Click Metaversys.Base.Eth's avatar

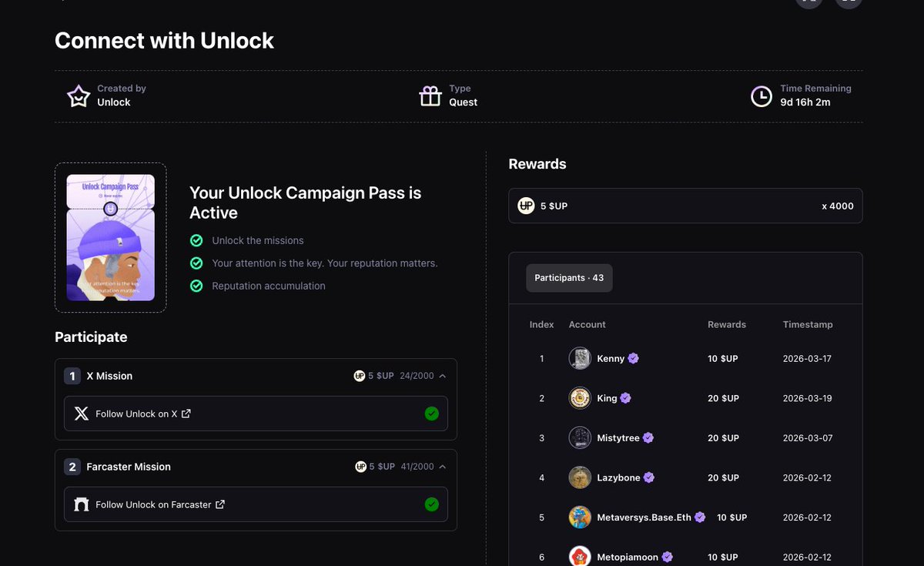[580, 517]
